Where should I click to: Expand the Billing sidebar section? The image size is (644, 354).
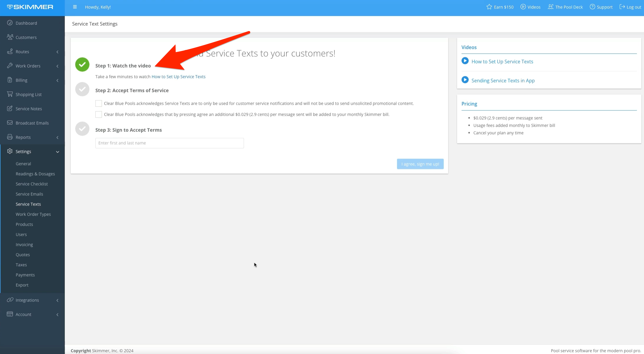57,80
